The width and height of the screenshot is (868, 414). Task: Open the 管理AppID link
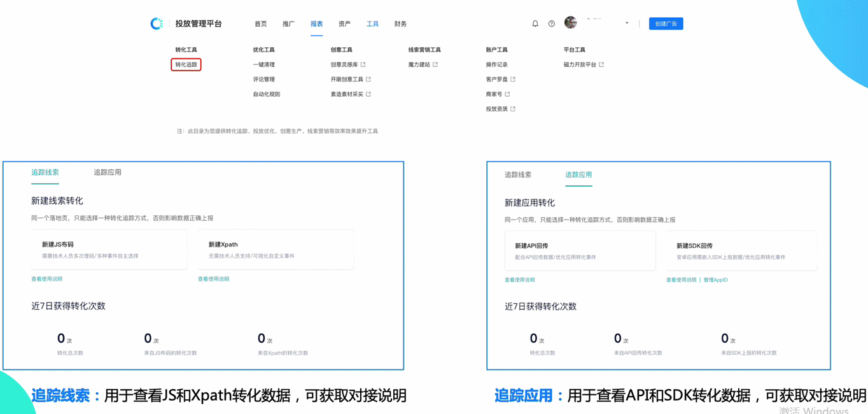pyautogui.click(x=715, y=280)
